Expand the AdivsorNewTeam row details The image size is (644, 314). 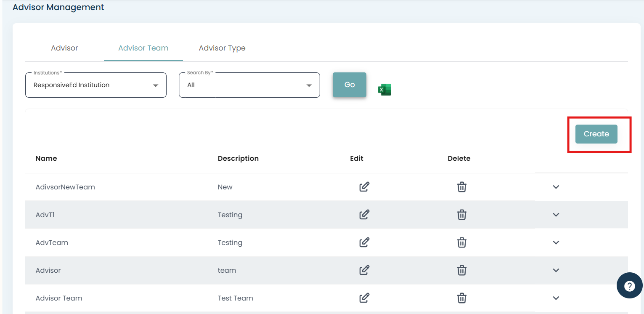point(556,187)
